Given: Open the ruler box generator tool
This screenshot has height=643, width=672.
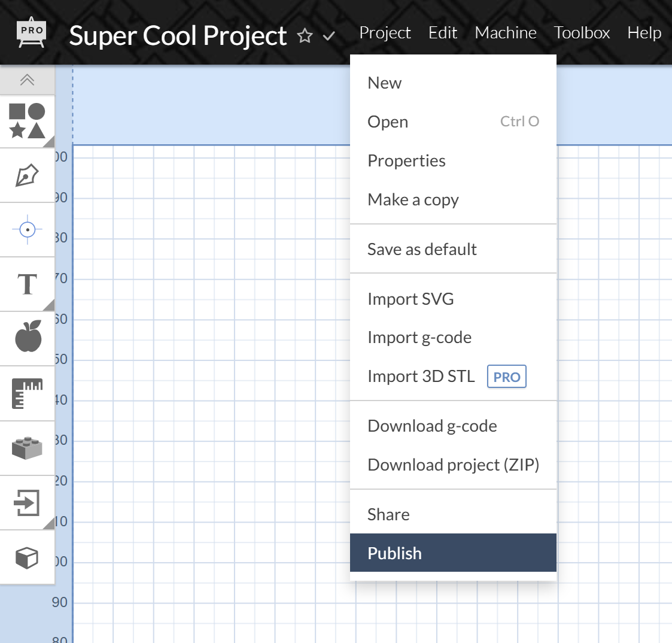Looking at the screenshot, I should tap(27, 393).
